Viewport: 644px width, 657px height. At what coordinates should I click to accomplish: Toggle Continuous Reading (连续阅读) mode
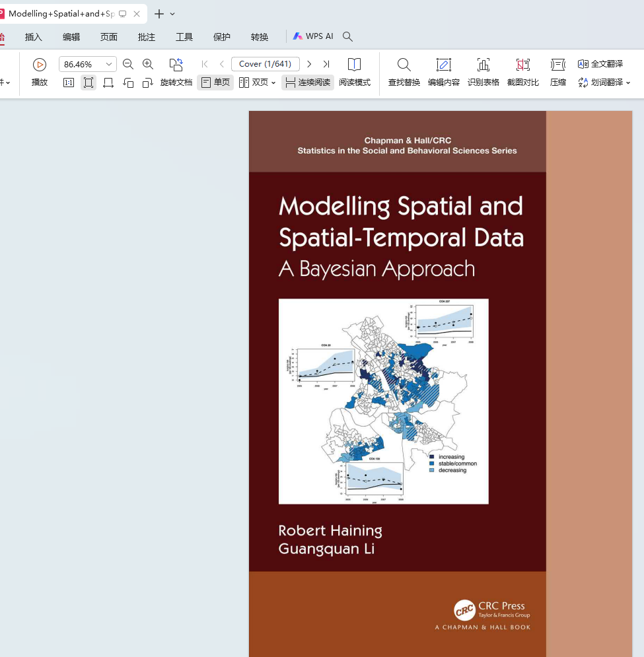point(308,83)
